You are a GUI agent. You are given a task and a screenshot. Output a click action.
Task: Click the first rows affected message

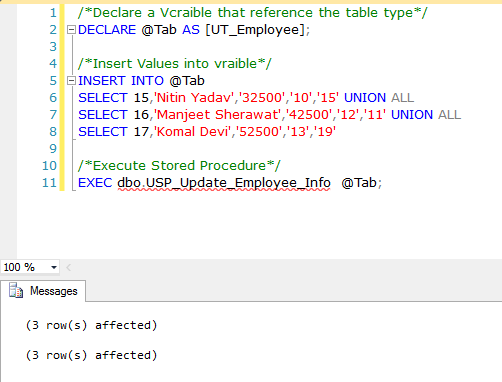click(91, 325)
